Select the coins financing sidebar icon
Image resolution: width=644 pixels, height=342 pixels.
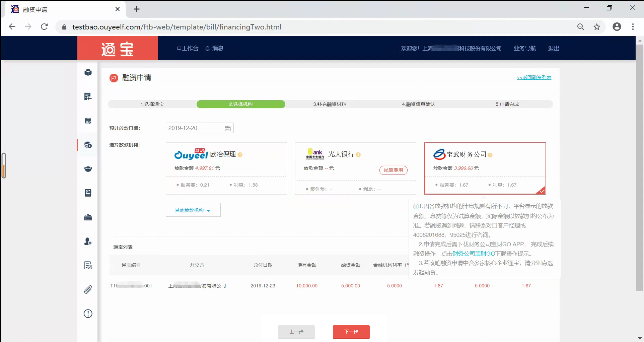coord(88,145)
